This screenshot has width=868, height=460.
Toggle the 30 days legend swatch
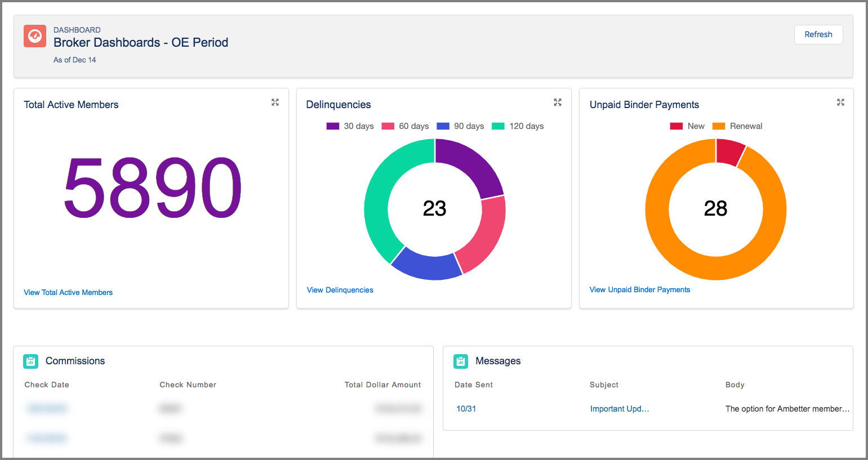tap(333, 126)
